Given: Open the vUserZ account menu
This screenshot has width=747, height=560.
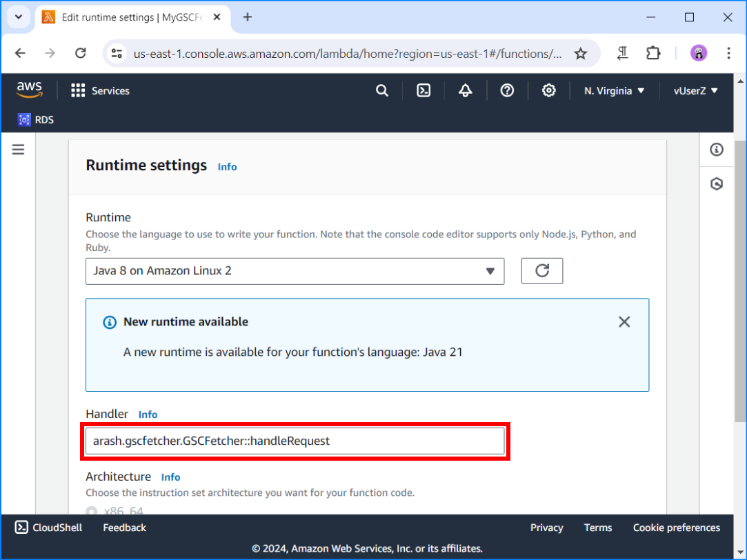Looking at the screenshot, I should pos(695,90).
